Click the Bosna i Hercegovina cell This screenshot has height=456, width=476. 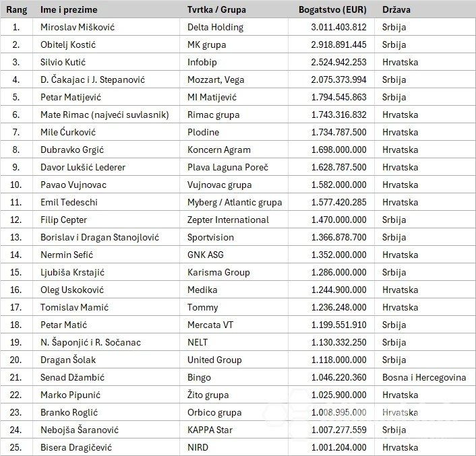tap(425, 377)
